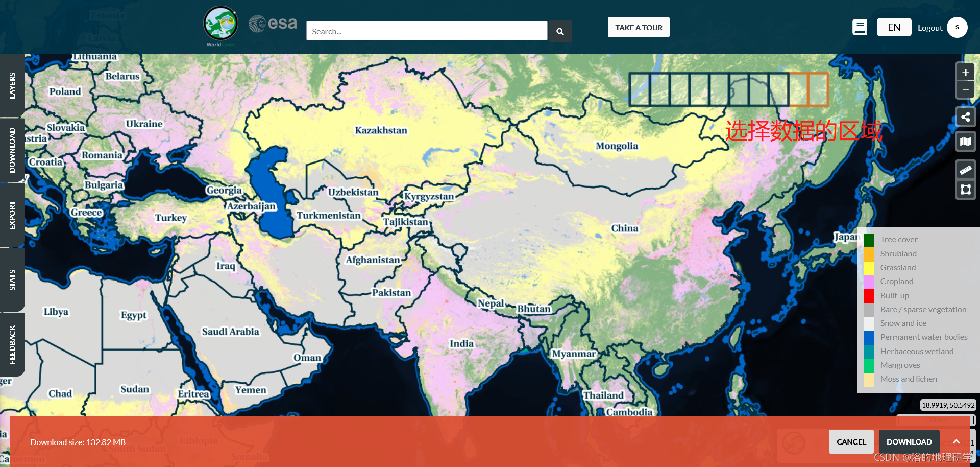980x467 pixels.
Task: Click Mangroves green legend swatch
Action: coord(869,365)
